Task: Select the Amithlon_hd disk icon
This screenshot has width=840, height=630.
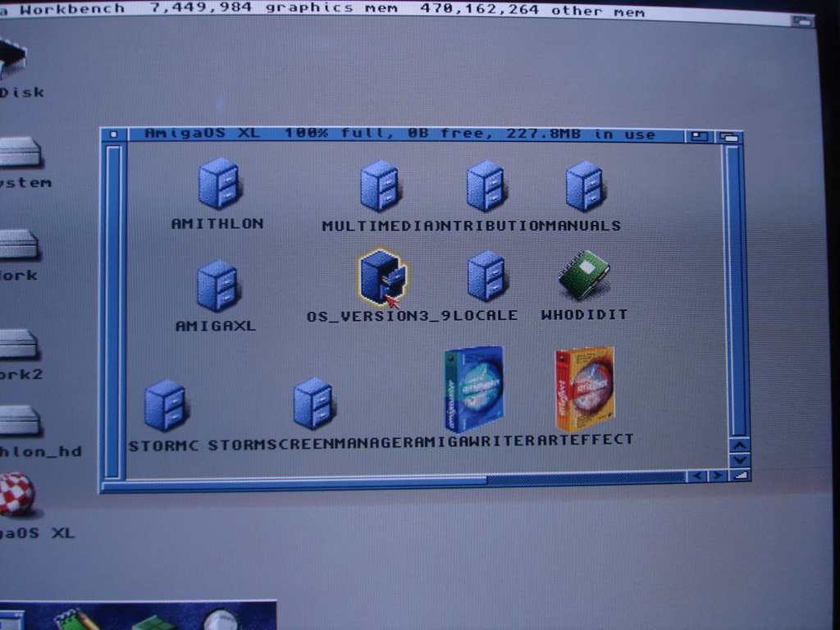Action: tap(20, 421)
